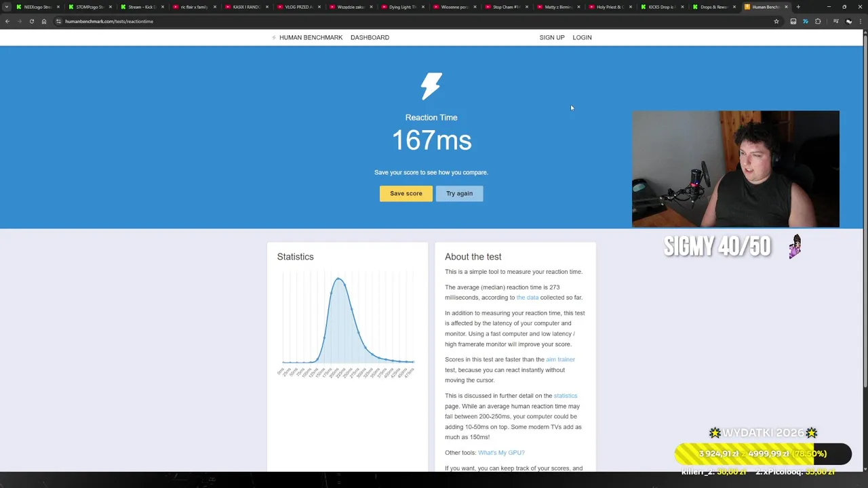Switch to Dying Light tab
868x488 pixels.
(x=402, y=7)
